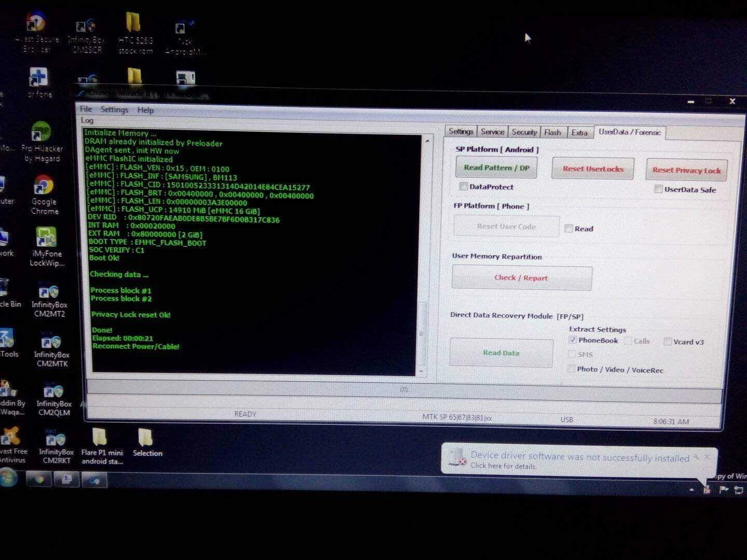Open the InfinityBox CM2QLM shortcut
The height and width of the screenshot is (560, 747).
point(53,398)
